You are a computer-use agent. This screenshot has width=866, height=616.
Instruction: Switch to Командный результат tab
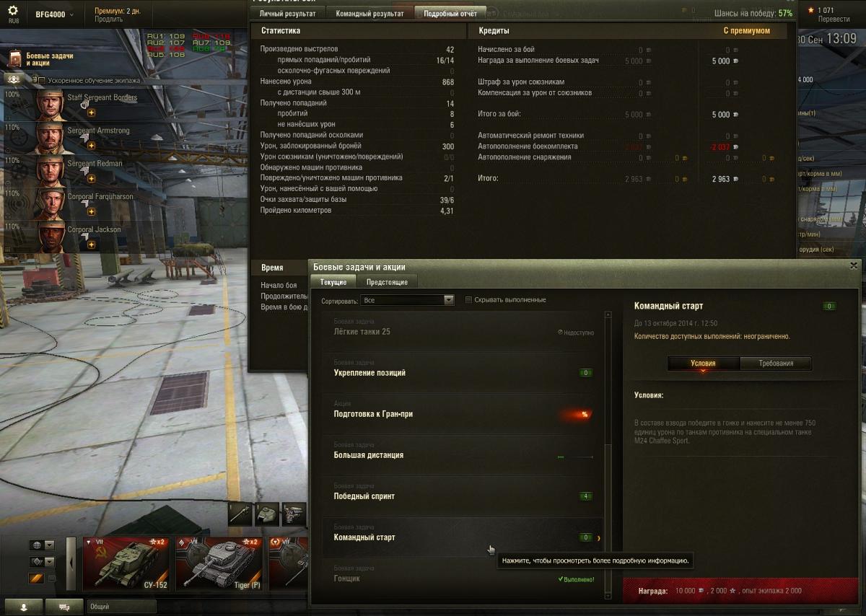[x=369, y=13]
